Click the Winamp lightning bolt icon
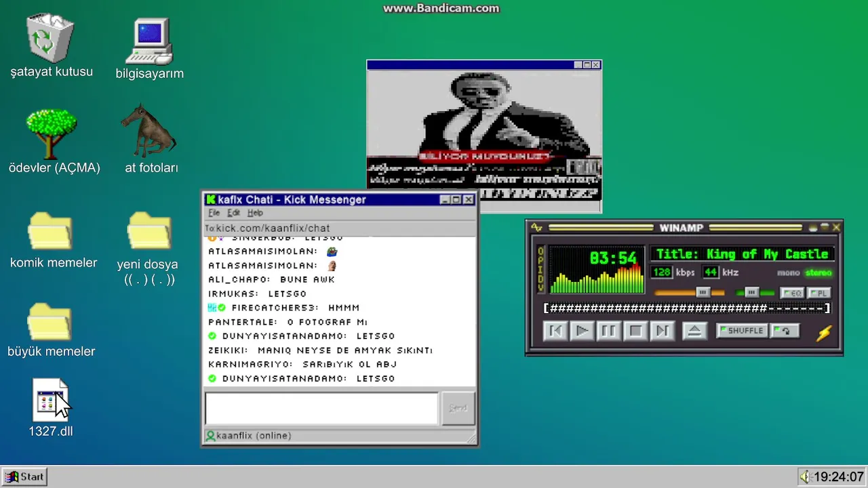868x488 pixels. tap(824, 333)
